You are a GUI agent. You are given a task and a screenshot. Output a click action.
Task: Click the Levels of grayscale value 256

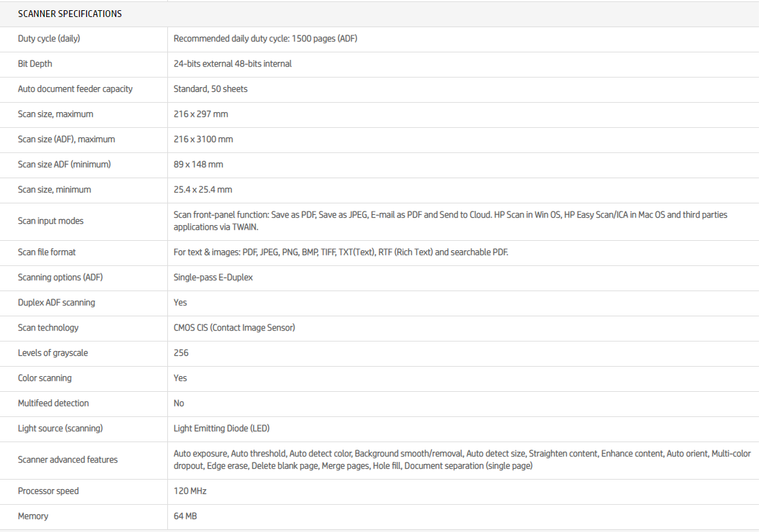pyautogui.click(x=181, y=353)
